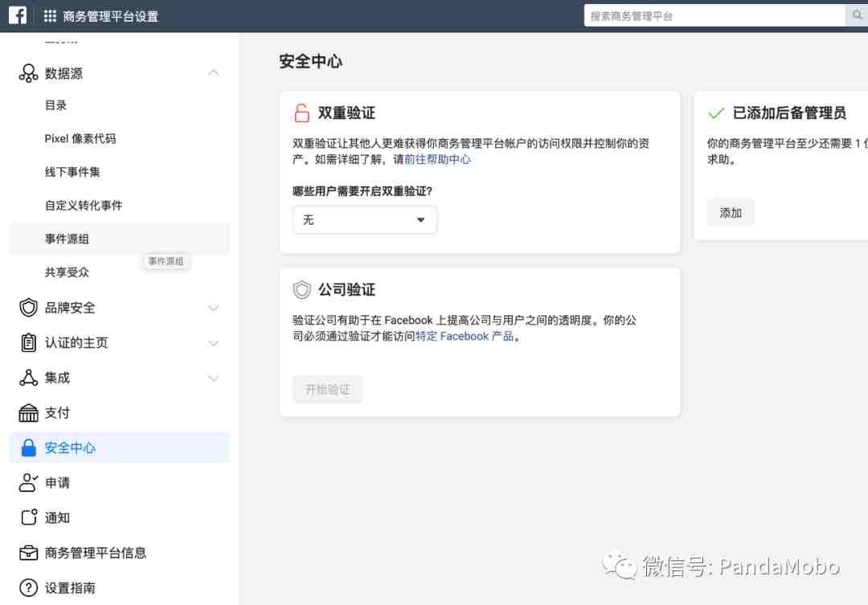Open 目录 in the sidebar
The image size is (868, 605).
tap(56, 105)
